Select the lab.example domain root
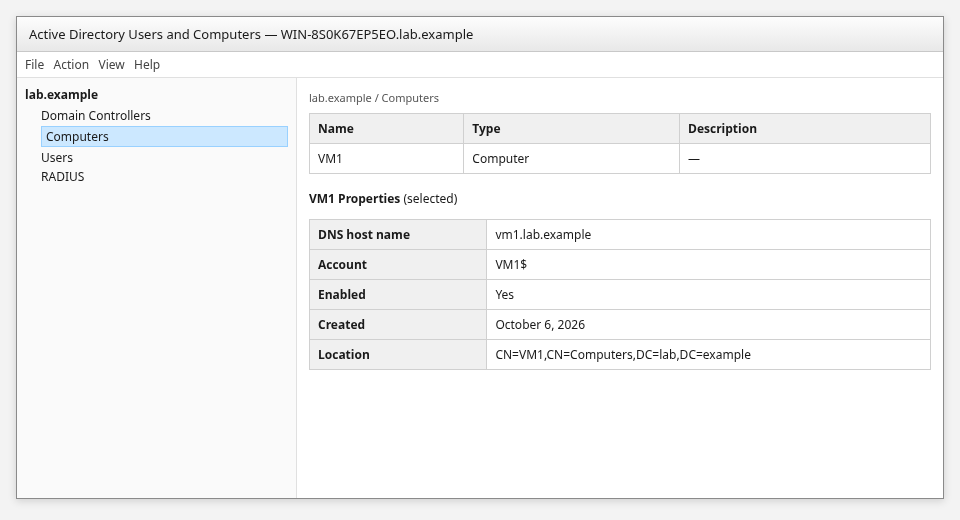960x520 pixels. (x=61, y=94)
